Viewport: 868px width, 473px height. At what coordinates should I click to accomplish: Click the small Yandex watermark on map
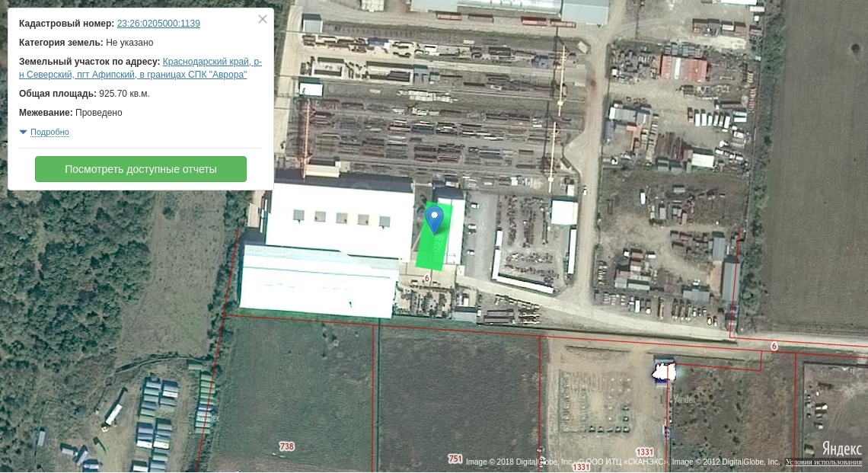point(685,399)
